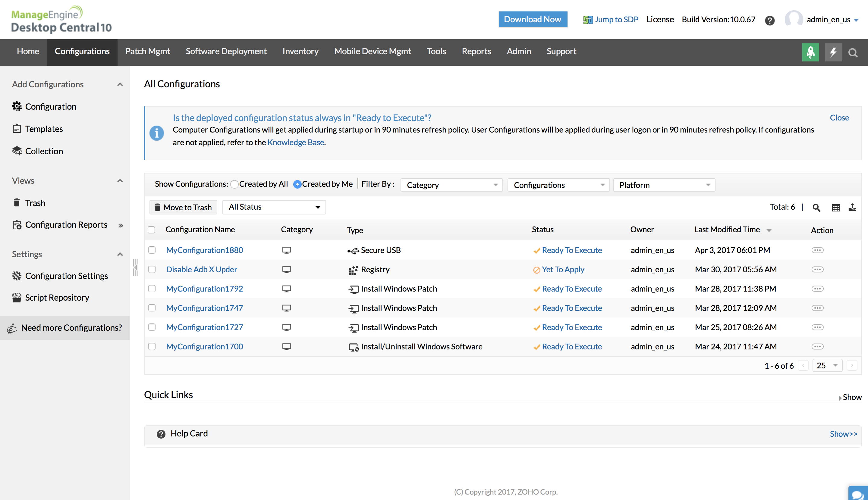
Task: Go to the Patch Mgmt tab
Action: (x=147, y=52)
